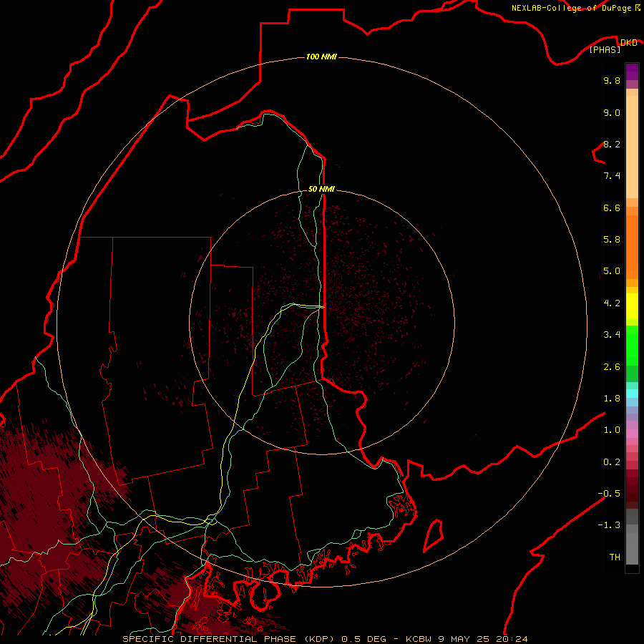This screenshot has width=644, height=644.
Task: Click the "NEXLAB-College of DuPage" credit text
Action: tap(571, 8)
